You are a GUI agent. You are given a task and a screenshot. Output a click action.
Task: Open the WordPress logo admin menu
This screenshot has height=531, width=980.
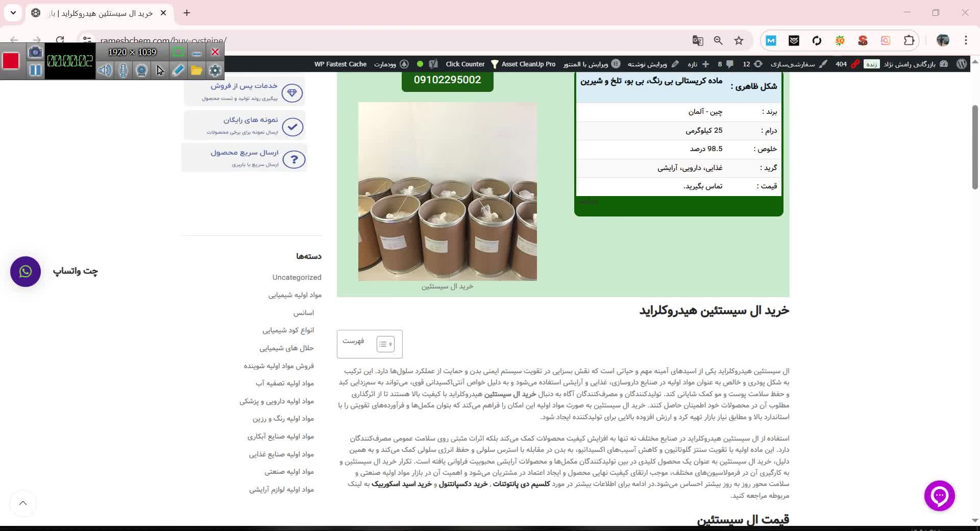(x=962, y=64)
